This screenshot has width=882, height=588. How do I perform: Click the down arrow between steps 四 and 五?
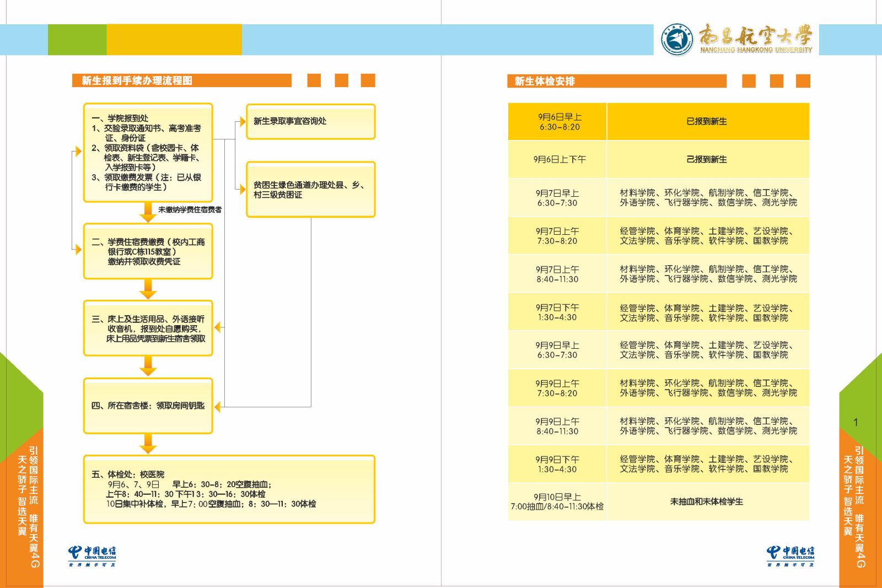(x=148, y=444)
